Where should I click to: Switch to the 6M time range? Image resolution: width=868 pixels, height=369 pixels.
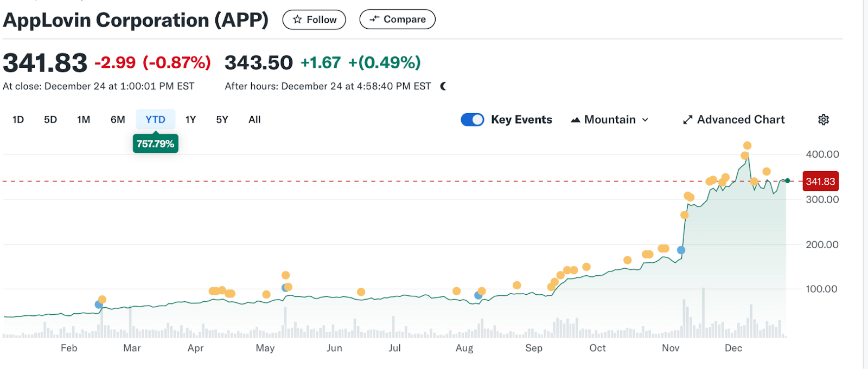pyautogui.click(x=118, y=120)
